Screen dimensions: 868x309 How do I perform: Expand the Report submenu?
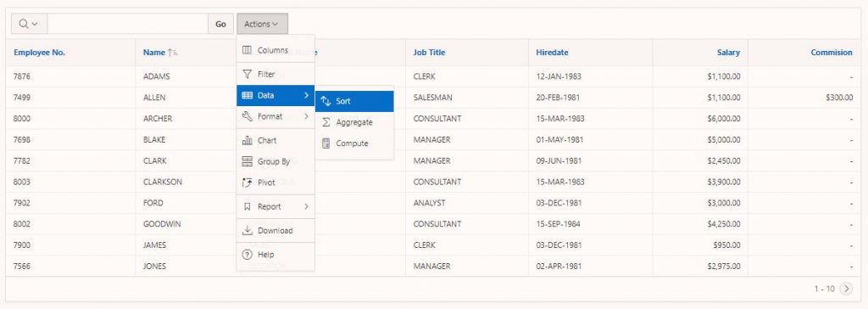(x=275, y=206)
